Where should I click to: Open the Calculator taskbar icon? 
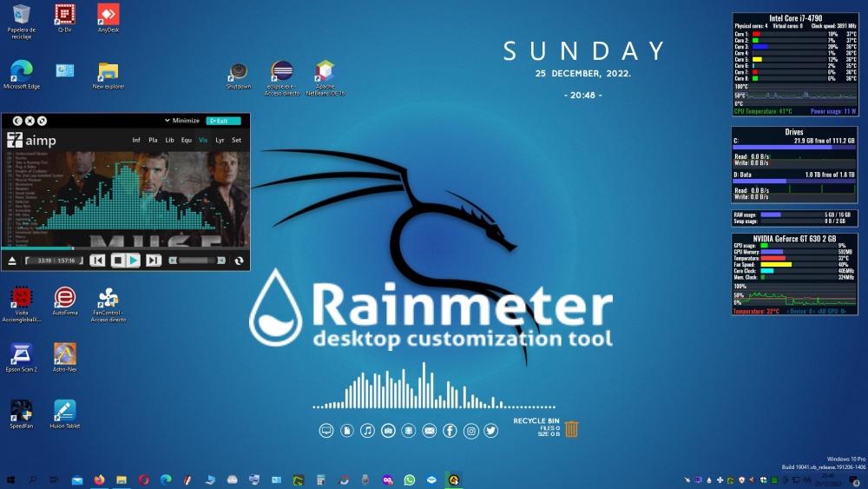320,479
